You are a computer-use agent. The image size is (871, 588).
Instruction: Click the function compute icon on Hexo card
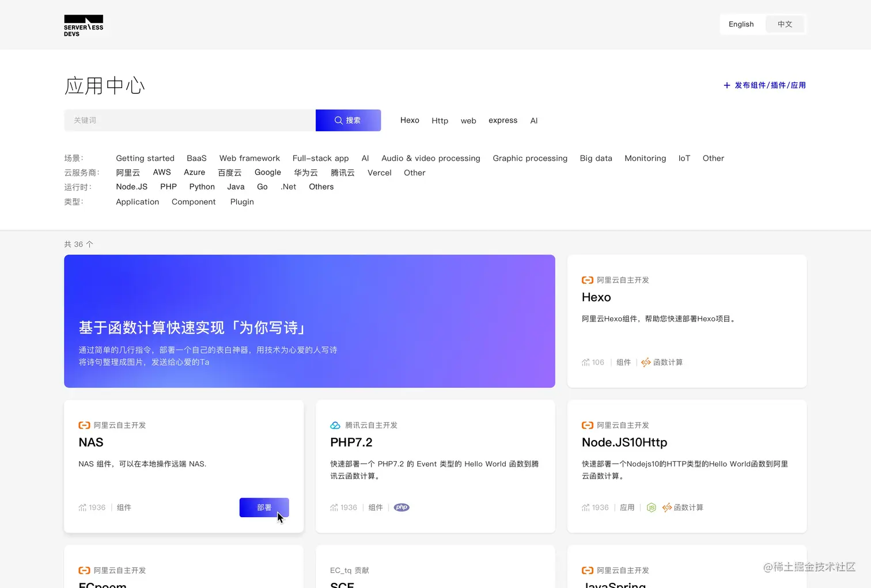646,362
